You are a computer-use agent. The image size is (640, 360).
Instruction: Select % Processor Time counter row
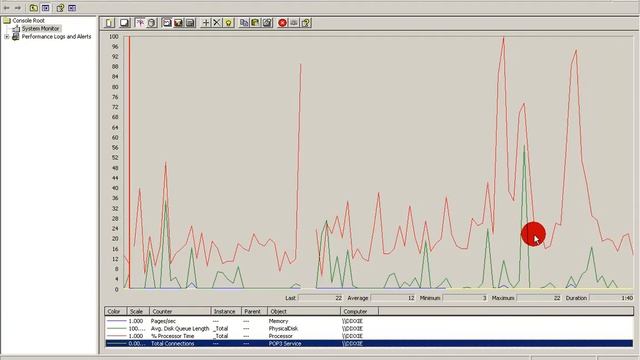369,336
